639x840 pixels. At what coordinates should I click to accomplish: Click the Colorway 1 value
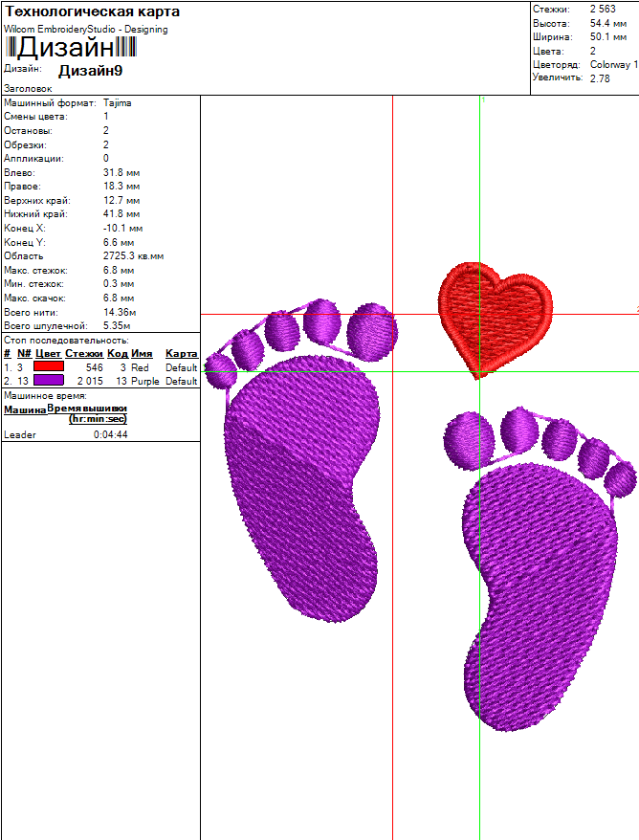[x=613, y=64]
